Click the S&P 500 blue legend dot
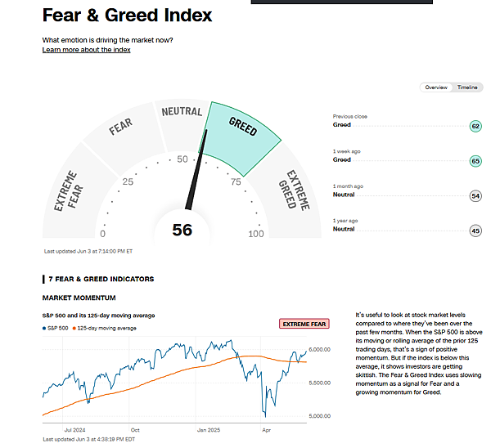Screen dimensions: 491x448 pos(44,328)
